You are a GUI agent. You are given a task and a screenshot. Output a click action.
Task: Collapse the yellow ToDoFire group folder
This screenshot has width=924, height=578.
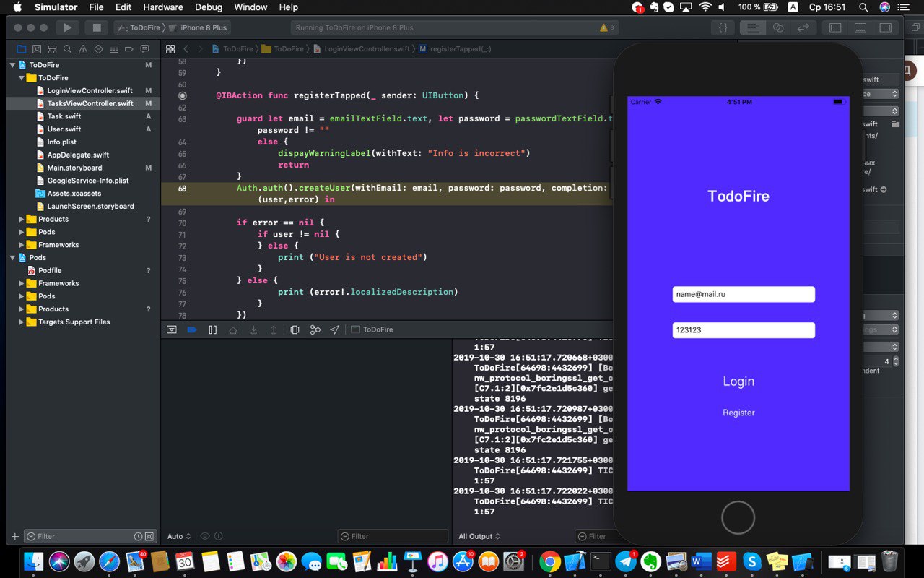pyautogui.click(x=22, y=77)
